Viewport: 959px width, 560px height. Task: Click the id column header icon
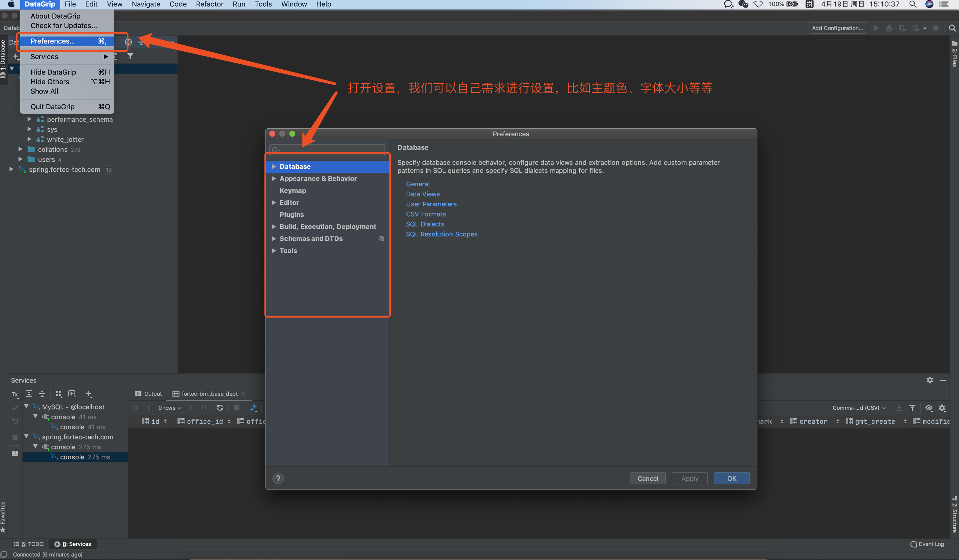[x=145, y=421]
